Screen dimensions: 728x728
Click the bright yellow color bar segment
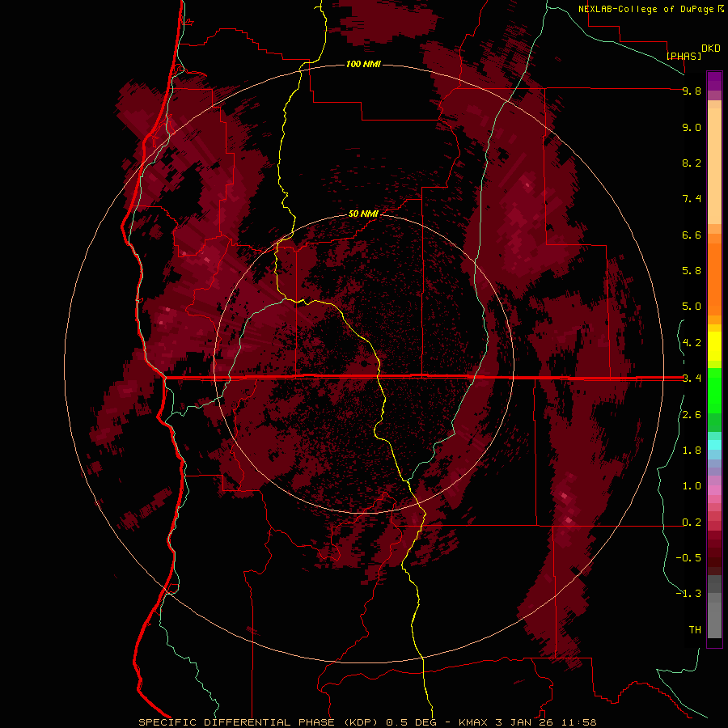(x=714, y=346)
